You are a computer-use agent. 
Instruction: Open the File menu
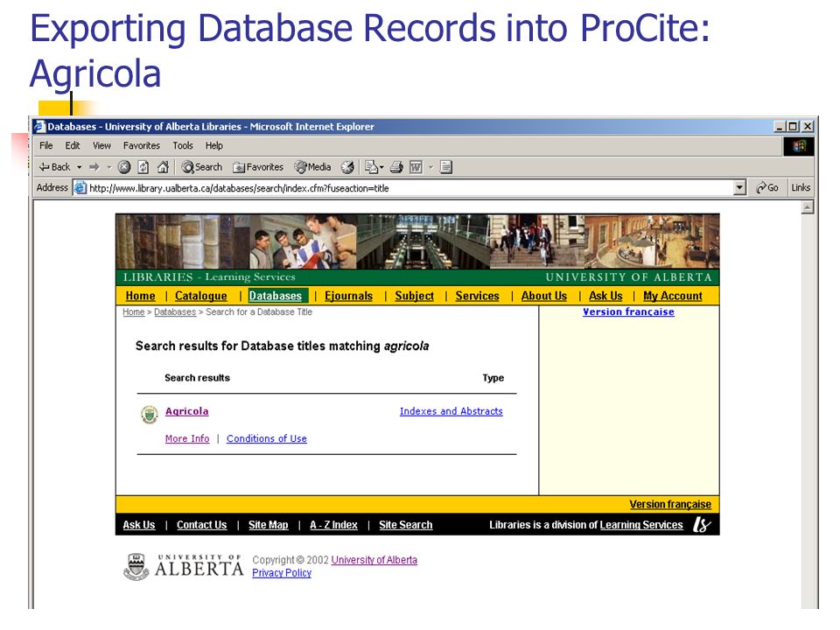point(46,146)
